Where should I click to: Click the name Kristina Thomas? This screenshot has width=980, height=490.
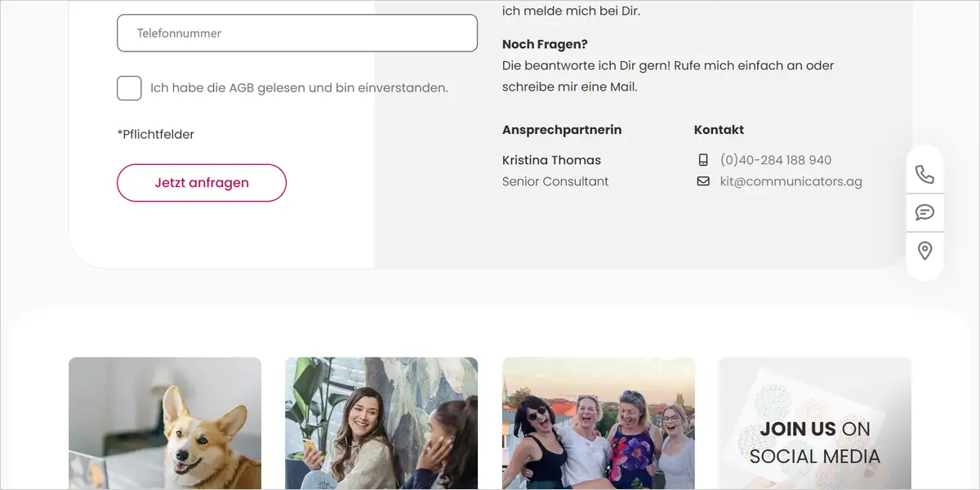(x=551, y=160)
